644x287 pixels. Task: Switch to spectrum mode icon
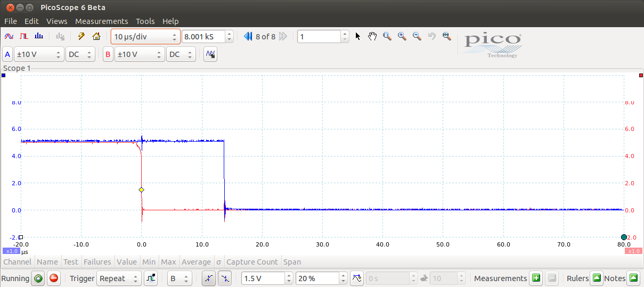tap(39, 37)
